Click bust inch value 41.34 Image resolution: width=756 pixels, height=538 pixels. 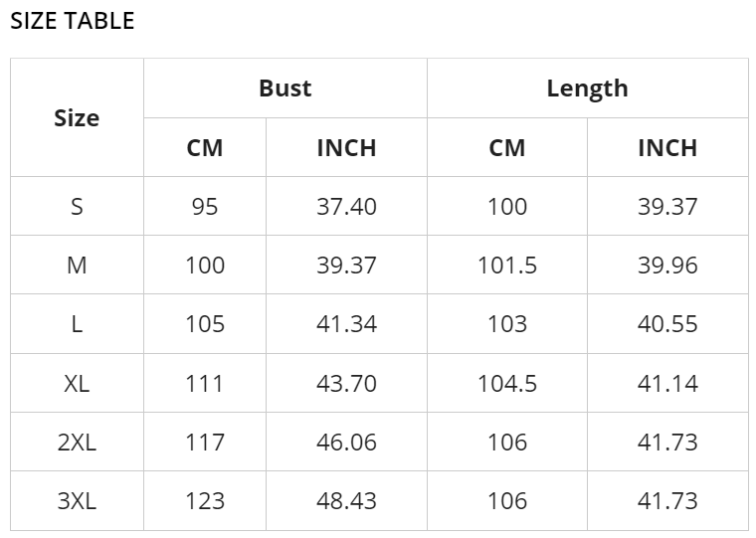tap(346, 324)
